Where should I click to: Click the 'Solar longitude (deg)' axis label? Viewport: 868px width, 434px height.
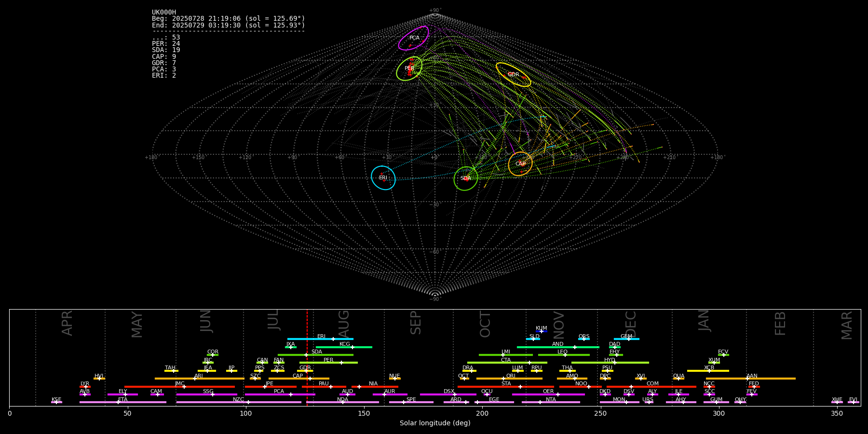pos(435,423)
